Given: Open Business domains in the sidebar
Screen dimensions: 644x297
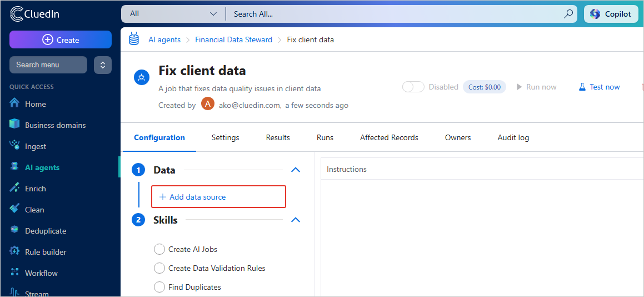Looking at the screenshot, I should pyautogui.click(x=56, y=125).
